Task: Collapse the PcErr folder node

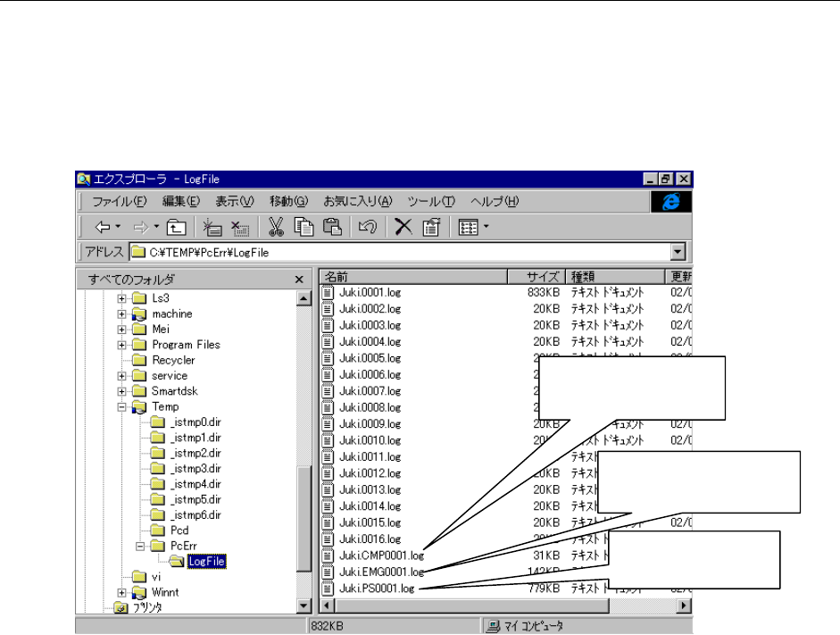Action: pyautogui.click(x=140, y=547)
